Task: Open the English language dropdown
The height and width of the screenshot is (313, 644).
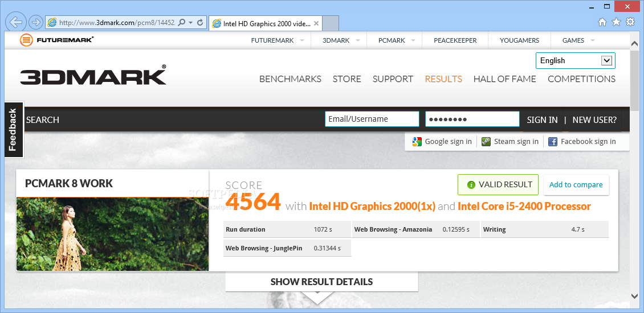Action: (x=576, y=61)
